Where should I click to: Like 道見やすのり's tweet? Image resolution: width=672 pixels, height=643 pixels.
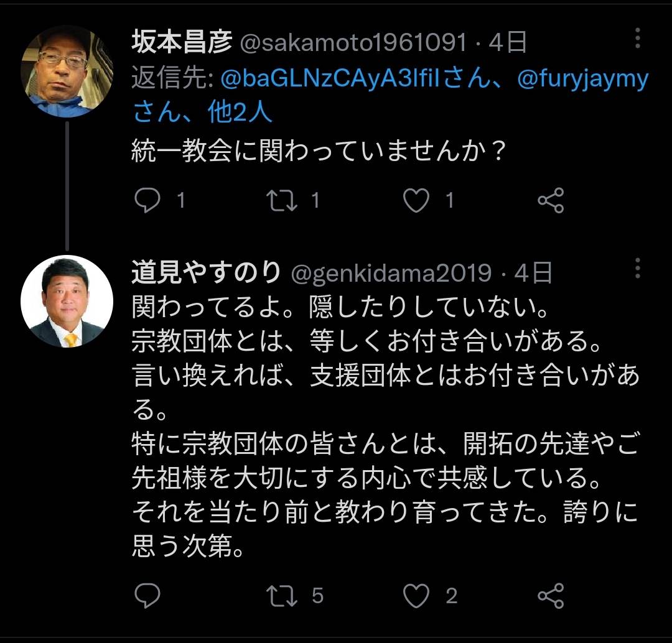(416, 596)
